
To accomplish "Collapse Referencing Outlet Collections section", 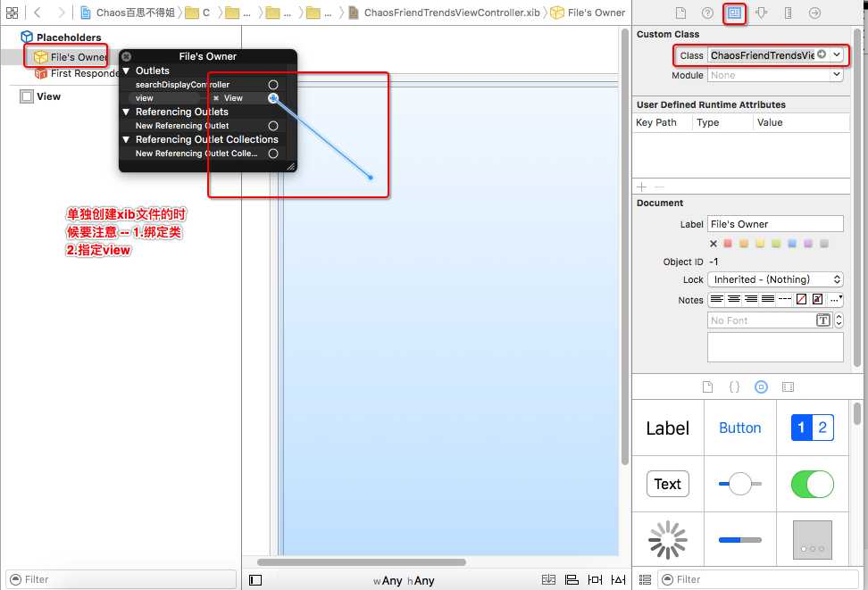I will 126,139.
